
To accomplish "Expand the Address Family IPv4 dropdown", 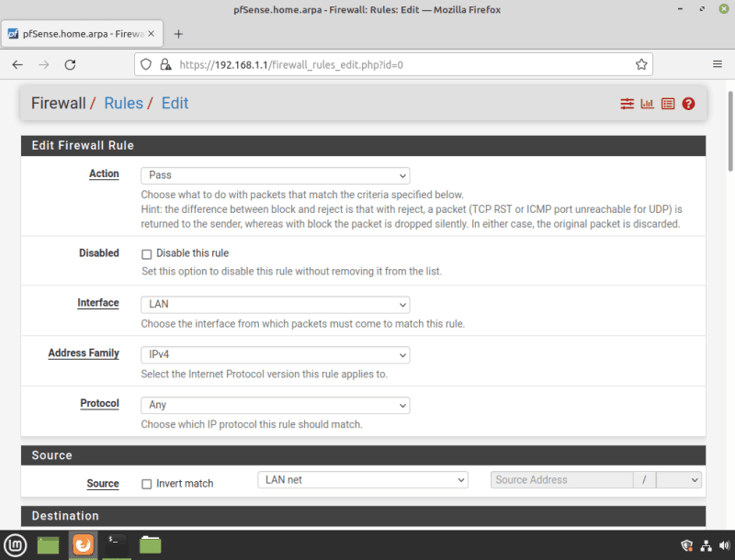I will point(275,354).
